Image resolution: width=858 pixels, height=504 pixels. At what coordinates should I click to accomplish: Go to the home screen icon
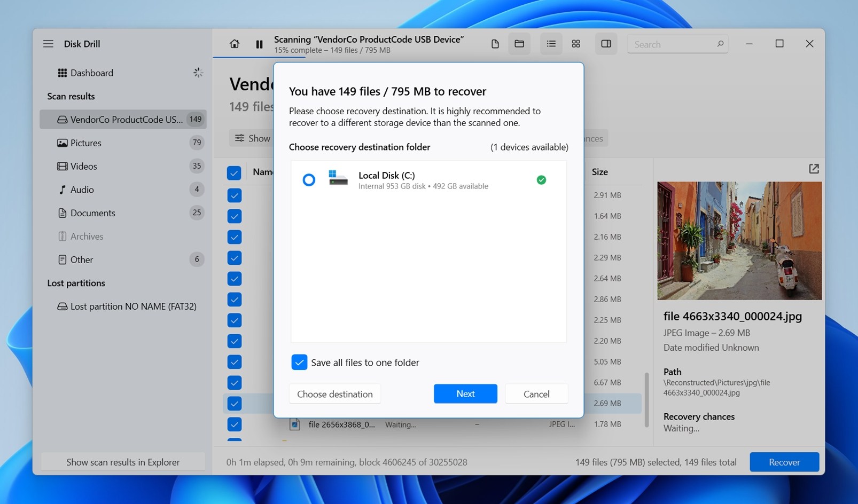pyautogui.click(x=235, y=44)
